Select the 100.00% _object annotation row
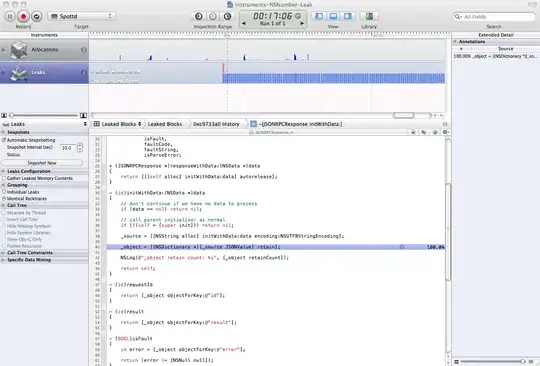 click(x=496, y=56)
